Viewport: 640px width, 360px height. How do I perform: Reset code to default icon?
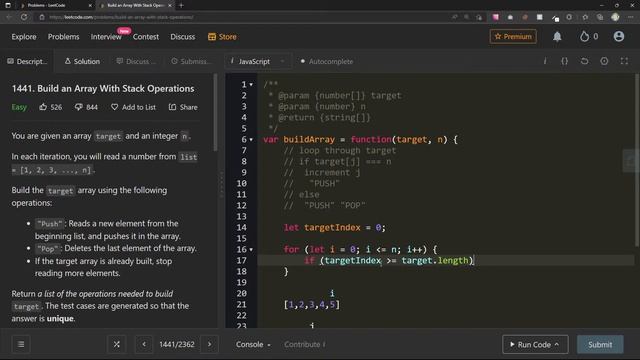(x=584, y=61)
